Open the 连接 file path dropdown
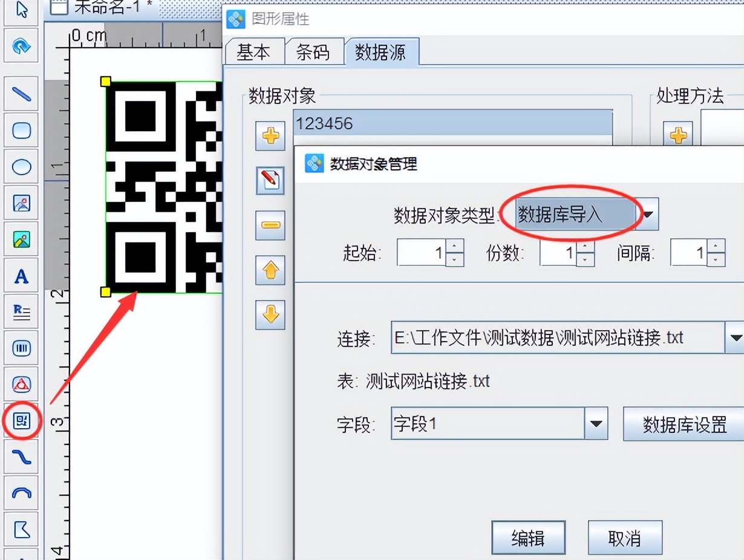This screenshot has width=744, height=560. click(734, 337)
